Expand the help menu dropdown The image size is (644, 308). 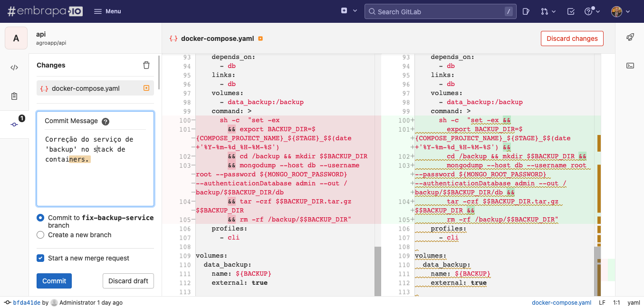(x=592, y=11)
